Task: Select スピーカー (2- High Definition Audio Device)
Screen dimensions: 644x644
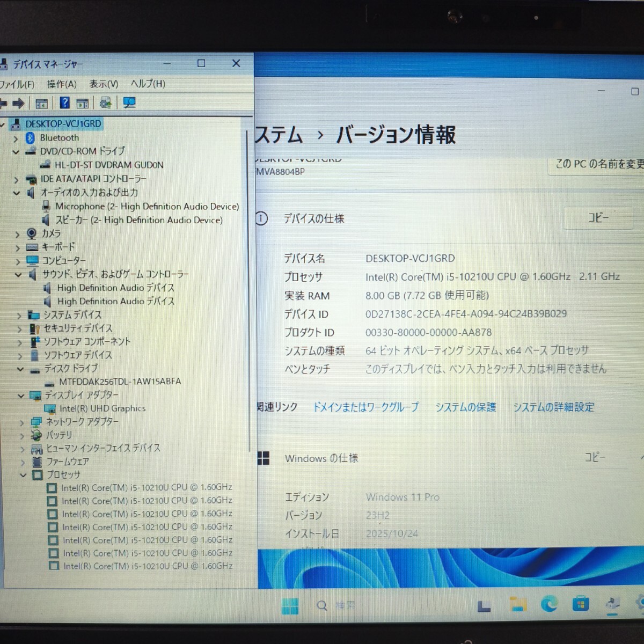Action: coord(139,220)
